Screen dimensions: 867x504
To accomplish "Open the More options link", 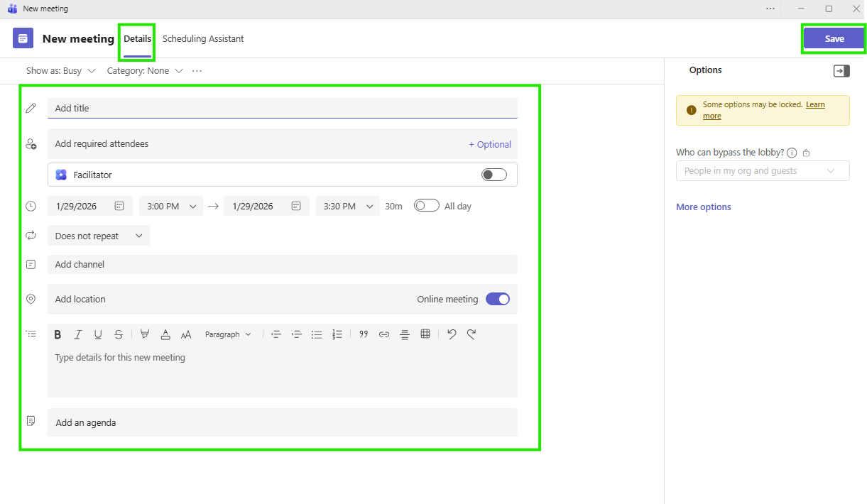I will [x=704, y=207].
